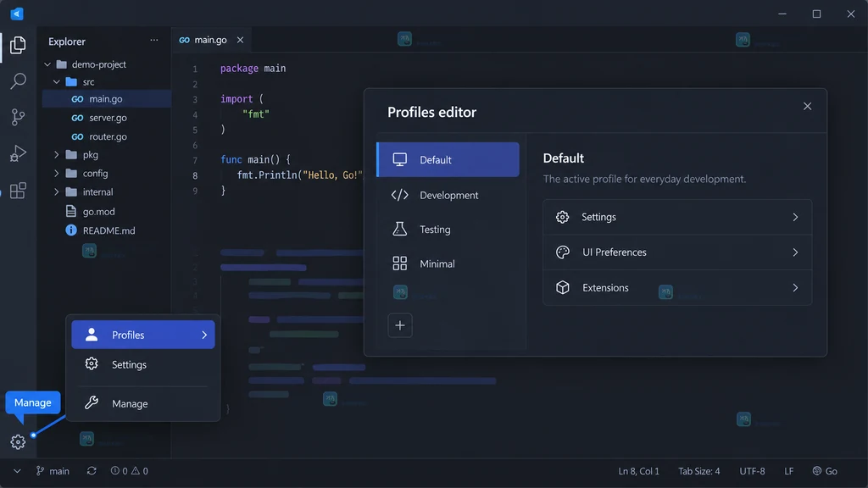Collapse the src folder

coord(57,82)
